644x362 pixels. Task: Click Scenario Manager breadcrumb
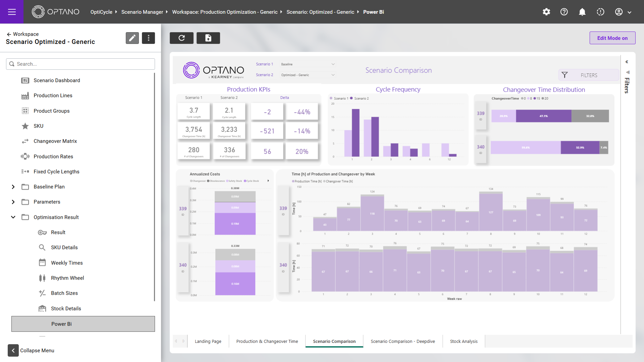(x=142, y=12)
